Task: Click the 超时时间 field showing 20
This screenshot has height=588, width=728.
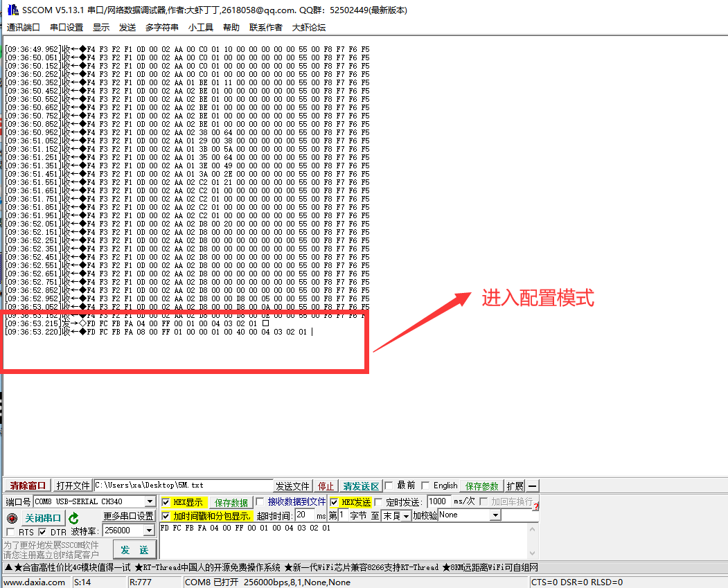Action: [305, 515]
